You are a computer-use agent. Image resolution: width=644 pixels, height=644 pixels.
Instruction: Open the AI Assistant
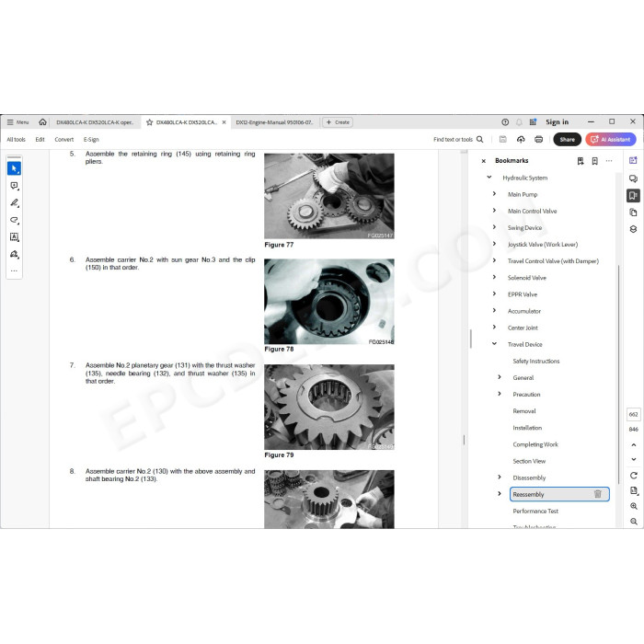(x=611, y=139)
